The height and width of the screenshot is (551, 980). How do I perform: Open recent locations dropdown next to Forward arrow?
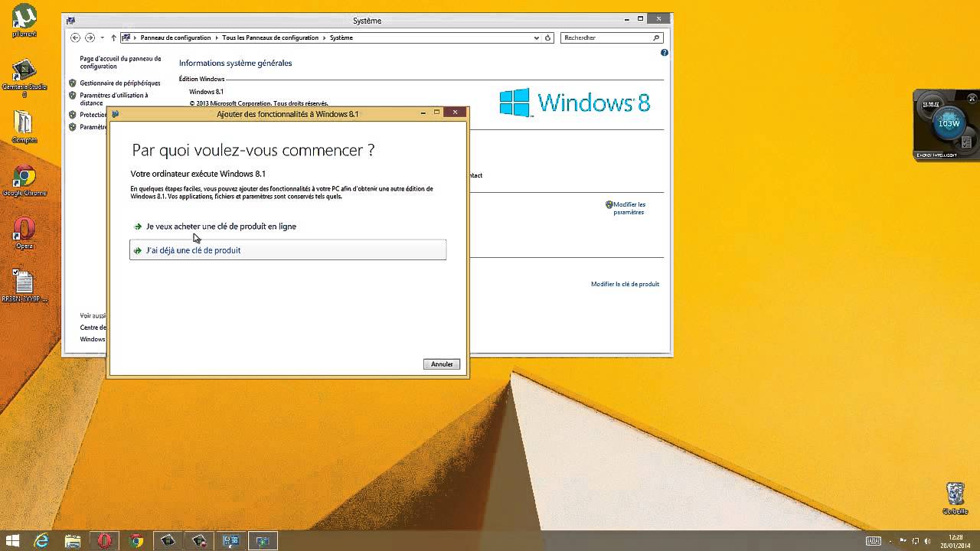tap(102, 37)
